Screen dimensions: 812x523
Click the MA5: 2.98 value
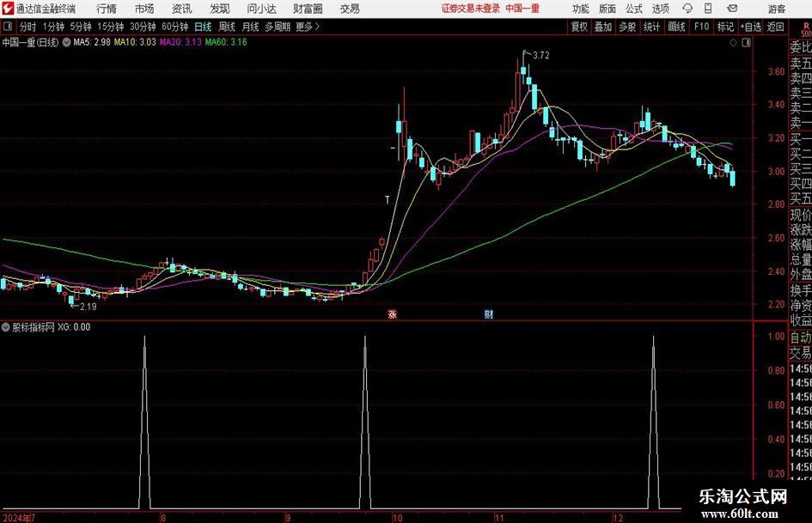[x=92, y=42]
